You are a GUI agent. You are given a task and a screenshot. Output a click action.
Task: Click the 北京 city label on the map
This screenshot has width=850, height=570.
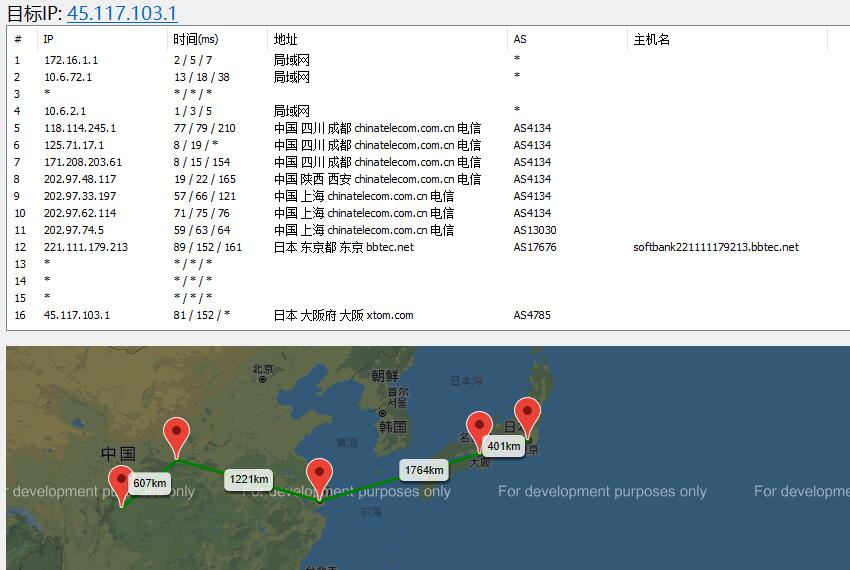[x=263, y=369]
